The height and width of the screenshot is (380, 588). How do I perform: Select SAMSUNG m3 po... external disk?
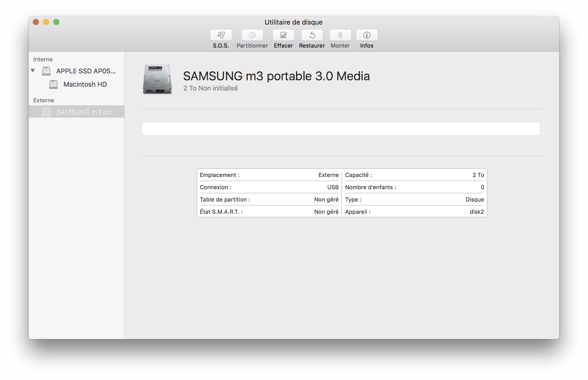click(77, 112)
